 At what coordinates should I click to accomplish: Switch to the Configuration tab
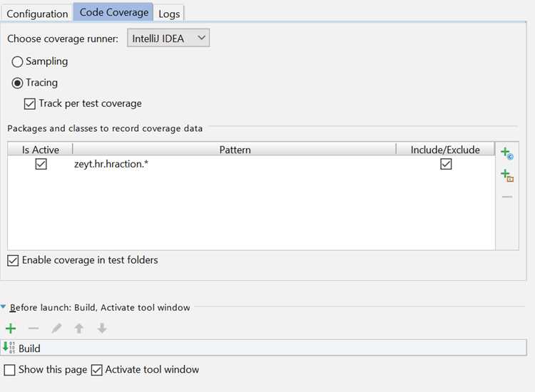coord(37,14)
